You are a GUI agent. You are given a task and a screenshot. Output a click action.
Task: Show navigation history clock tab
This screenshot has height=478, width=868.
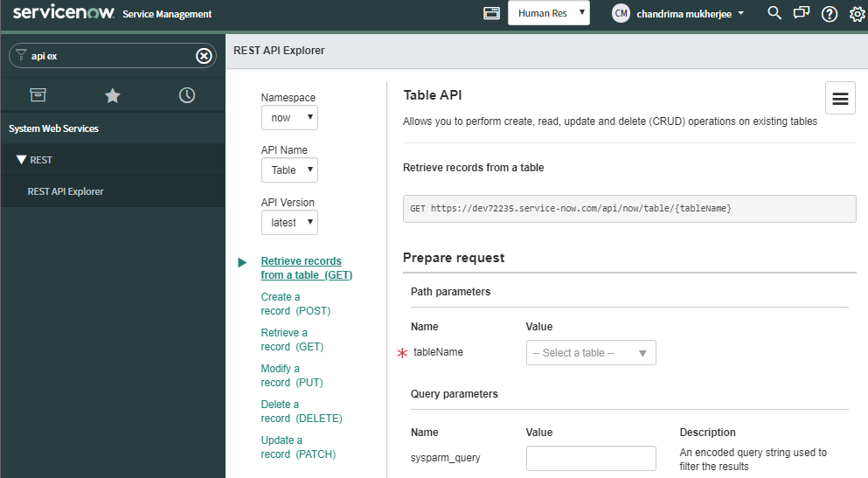[187, 95]
